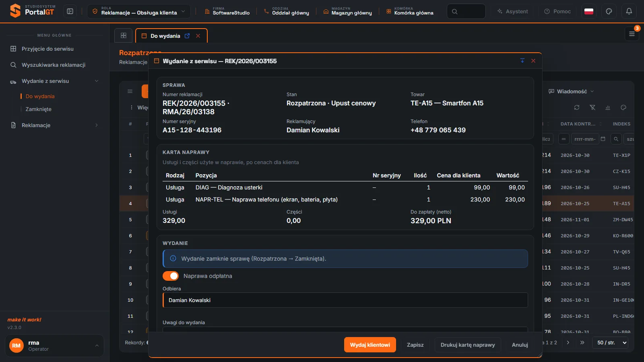Click the Odbiera input field
644x362 pixels.
[345, 300]
